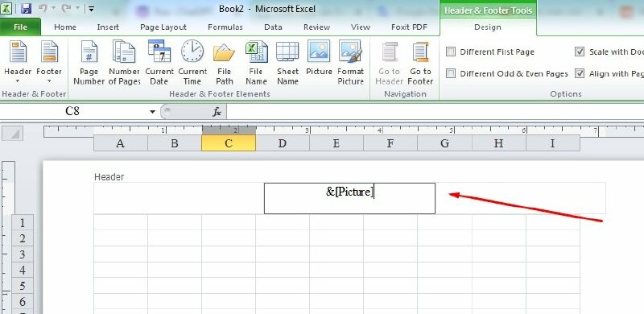Select column H header
Screen dimensions: 644x314
pyautogui.click(x=498, y=143)
